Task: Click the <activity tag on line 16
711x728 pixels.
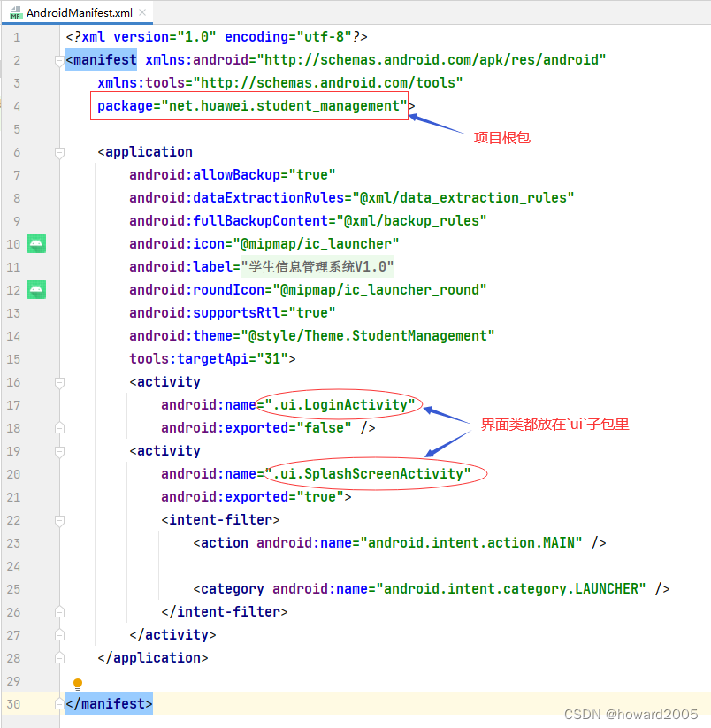Action: click(164, 381)
